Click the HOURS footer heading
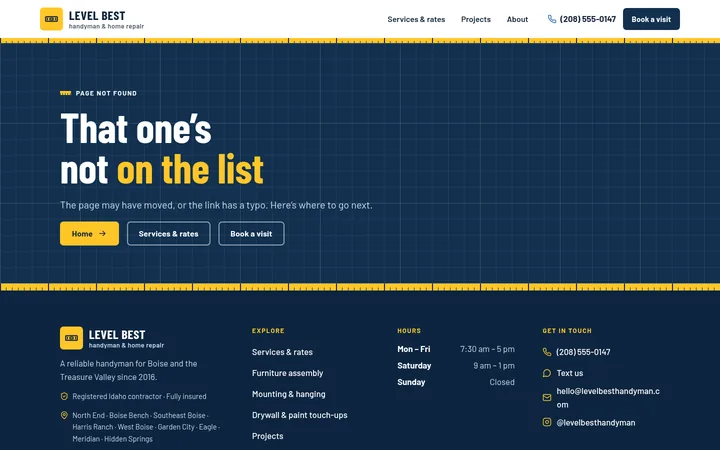The width and height of the screenshot is (720, 450). point(409,331)
